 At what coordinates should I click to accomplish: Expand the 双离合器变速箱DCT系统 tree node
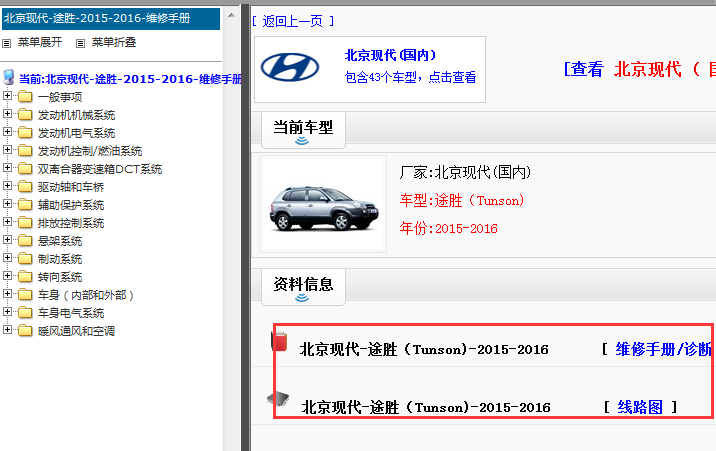pos(7,168)
